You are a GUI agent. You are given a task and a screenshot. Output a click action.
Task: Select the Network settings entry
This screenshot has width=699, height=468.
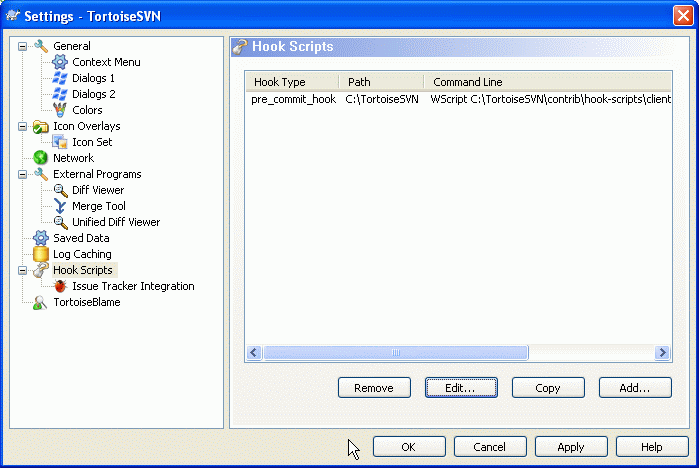[x=74, y=158]
